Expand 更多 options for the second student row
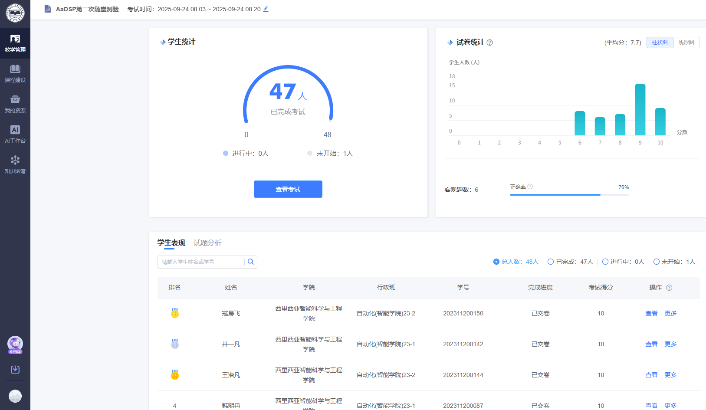The image size is (706, 410). point(671,344)
